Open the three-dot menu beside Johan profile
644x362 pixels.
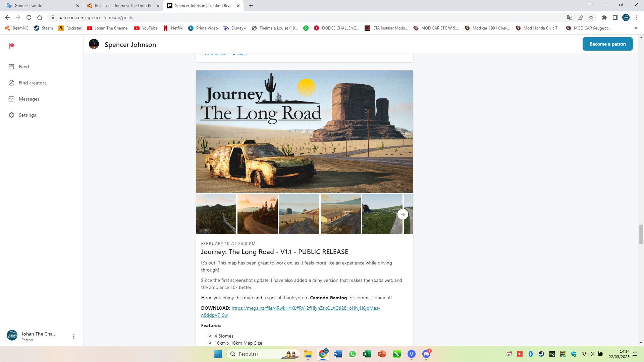[x=74, y=337]
